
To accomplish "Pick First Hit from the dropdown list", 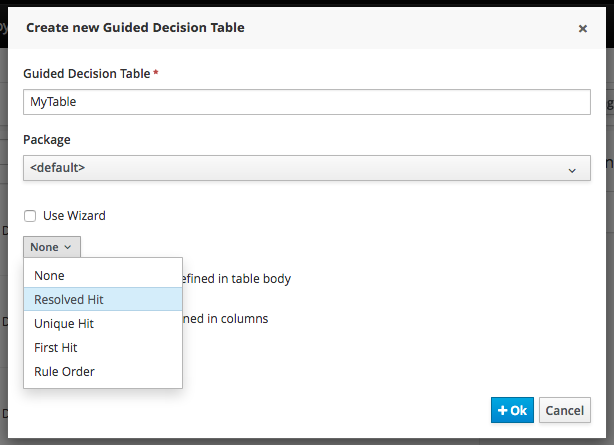I will tap(56, 348).
